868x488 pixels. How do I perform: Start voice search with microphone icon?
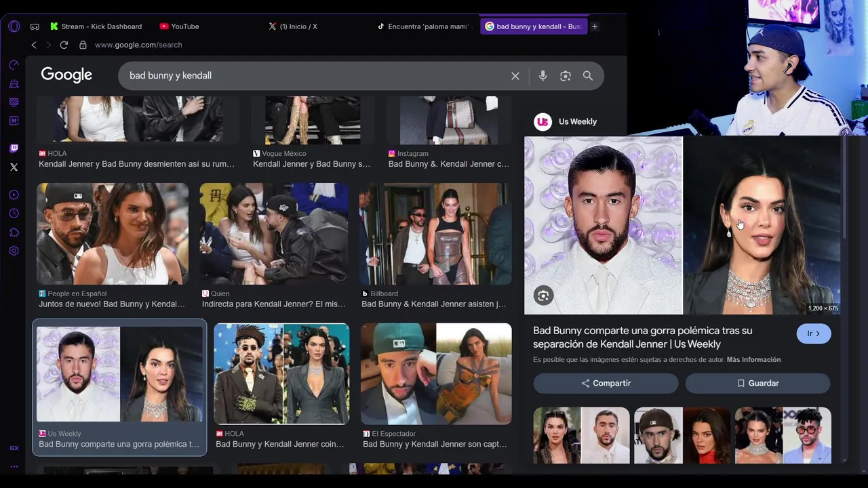point(542,76)
